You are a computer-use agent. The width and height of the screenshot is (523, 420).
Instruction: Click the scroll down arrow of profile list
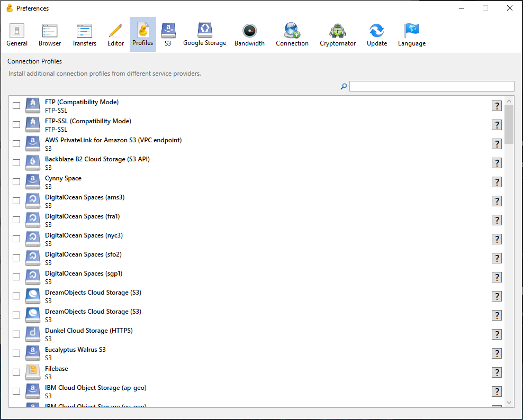(x=509, y=403)
